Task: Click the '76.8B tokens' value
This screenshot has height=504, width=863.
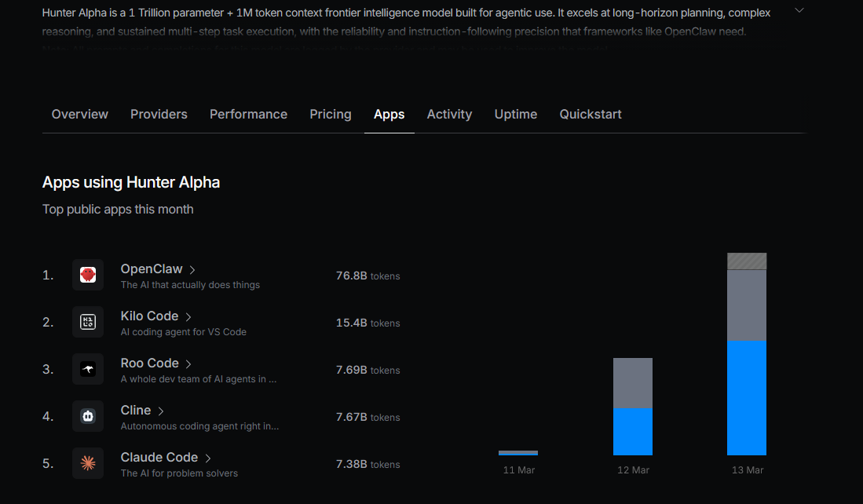Action: 368,276
